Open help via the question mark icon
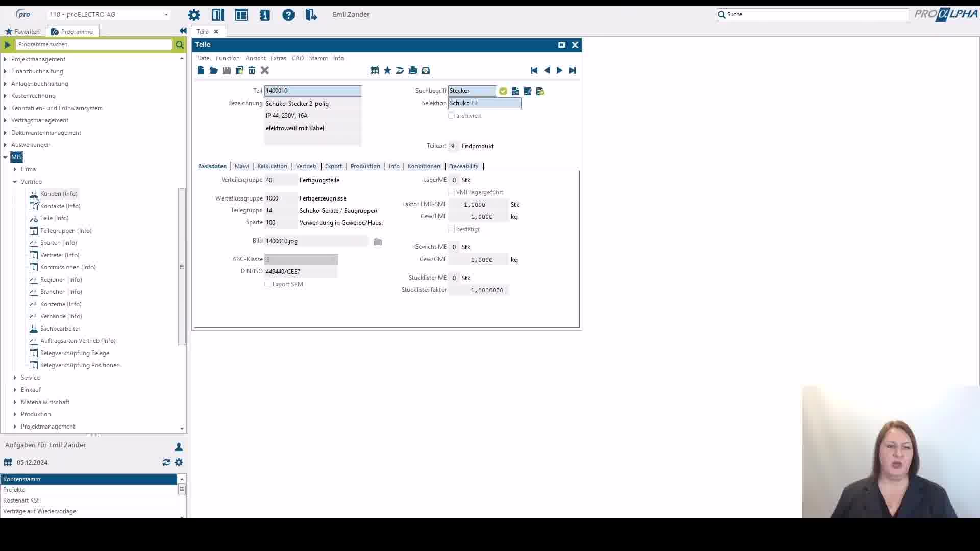 [x=288, y=15]
